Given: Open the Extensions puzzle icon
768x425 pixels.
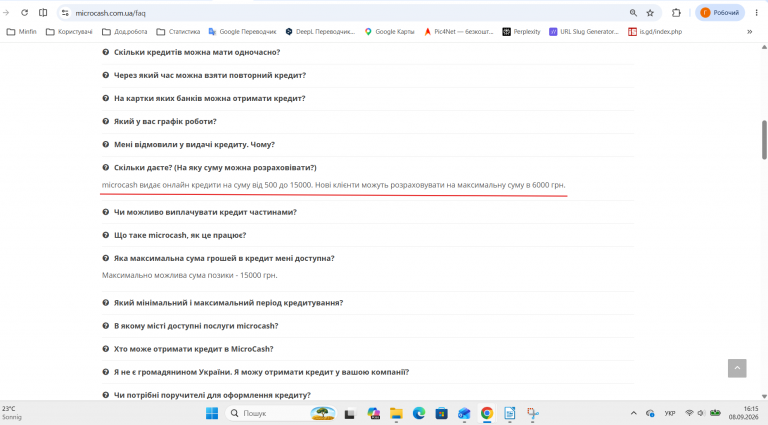Looking at the screenshot, I should [676, 13].
